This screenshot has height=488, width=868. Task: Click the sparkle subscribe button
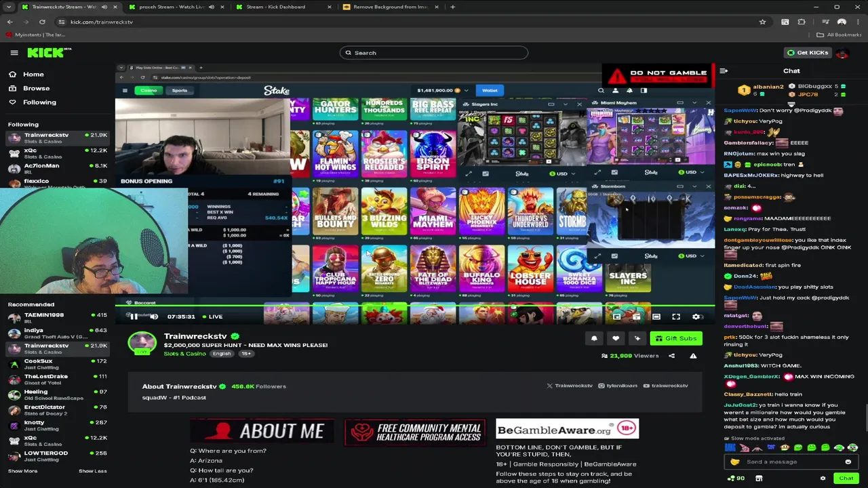(637, 338)
